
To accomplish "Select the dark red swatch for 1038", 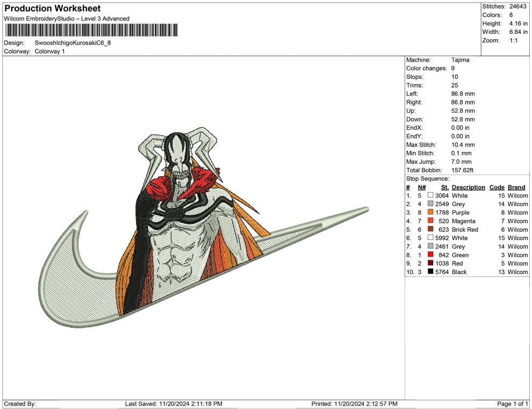I will (x=430, y=264).
